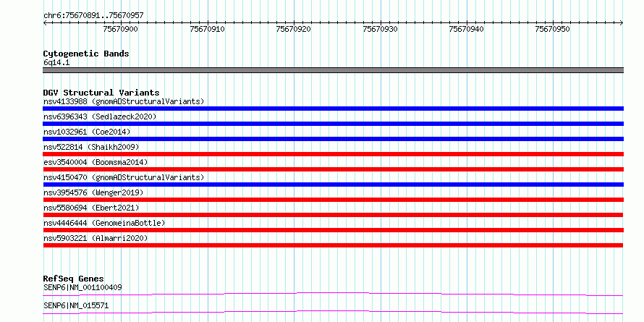
Task: Select the red bar for nsv5580694
Action: [333, 215]
